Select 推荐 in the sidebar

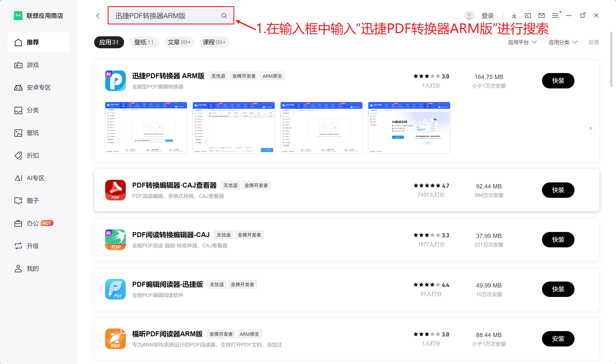[38, 42]
